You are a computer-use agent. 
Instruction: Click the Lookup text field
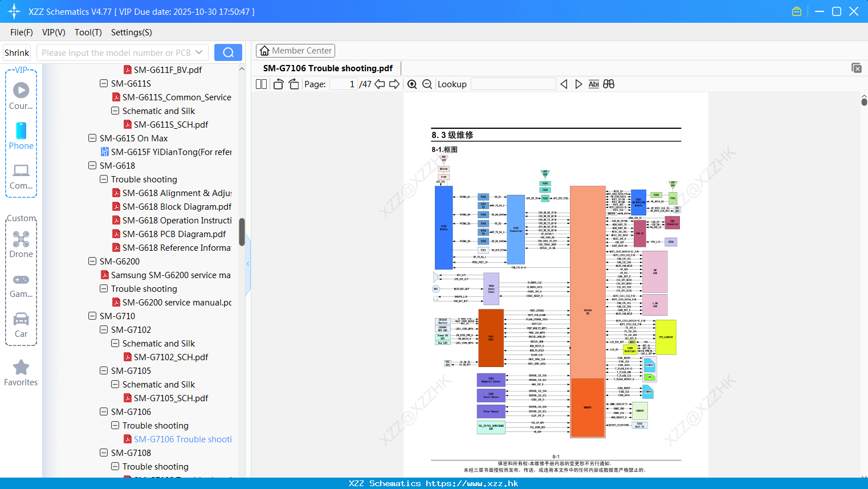click(514, 84)
